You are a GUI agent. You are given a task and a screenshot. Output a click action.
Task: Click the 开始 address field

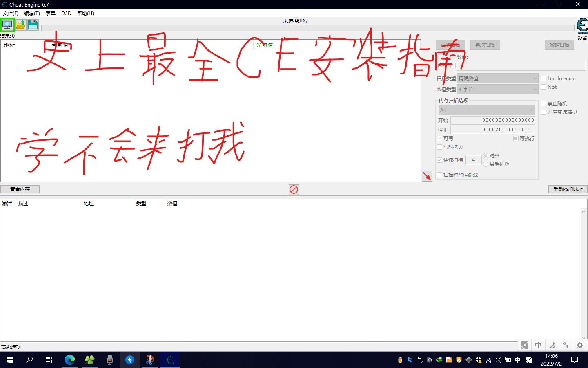[x=492, y=120]
